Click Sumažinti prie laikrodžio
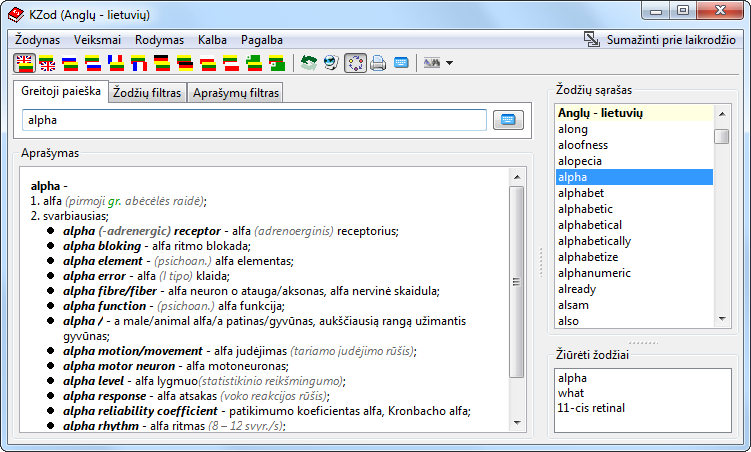 (671, 40)
